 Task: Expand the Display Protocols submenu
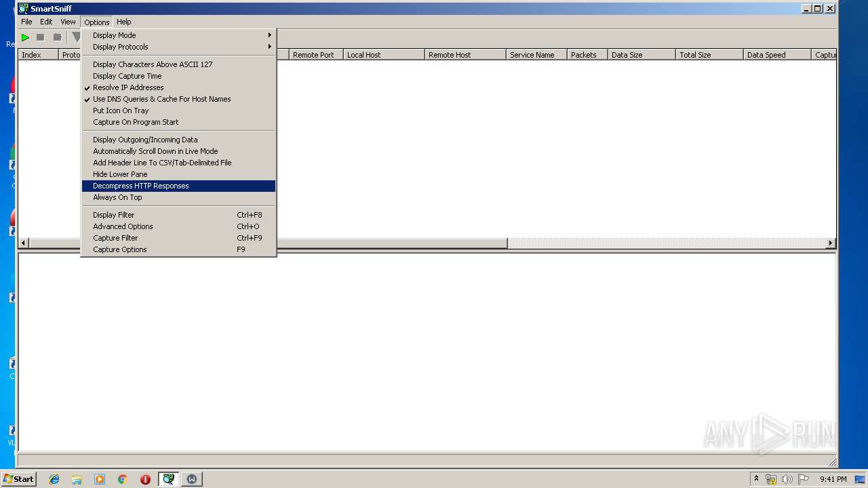[179, 47]
